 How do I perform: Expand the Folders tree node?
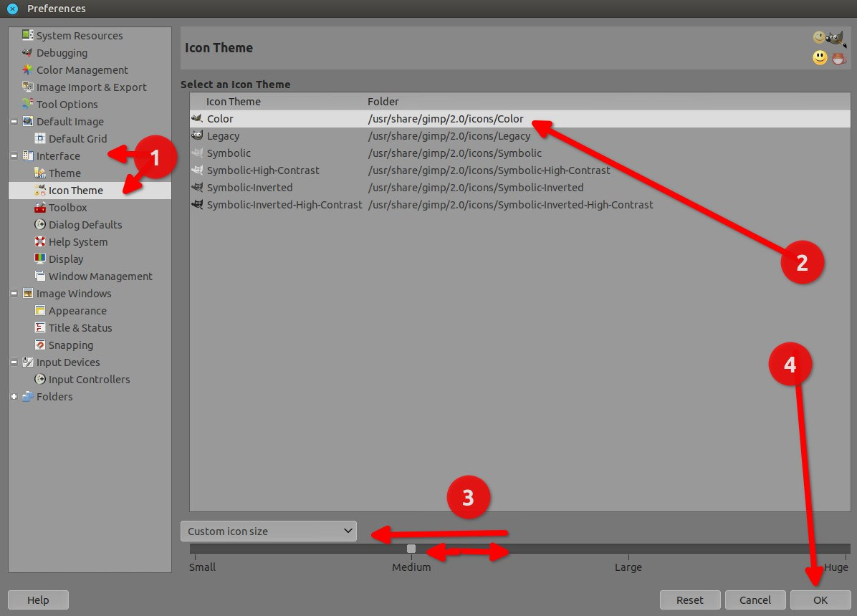click(x=14, y=397)
